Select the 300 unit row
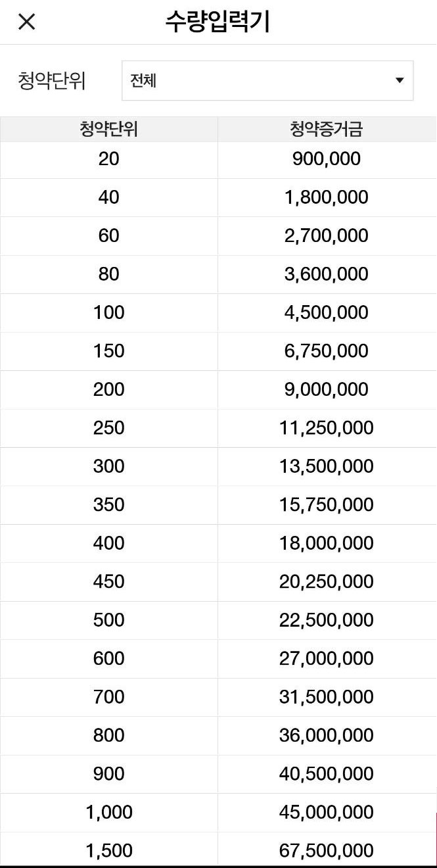Image resolution: width=437 pixels, height=868 pixels. click(x=109, y=466)
